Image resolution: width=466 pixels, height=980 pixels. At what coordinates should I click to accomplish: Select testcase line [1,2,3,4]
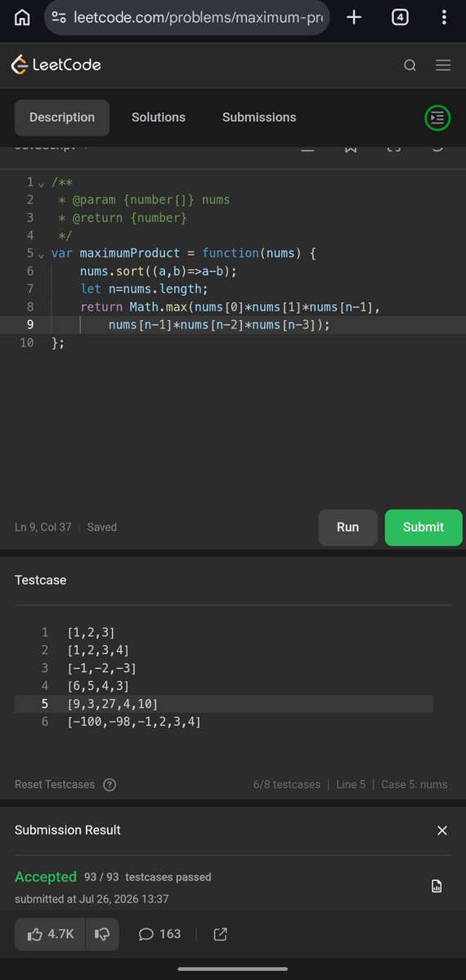(98, 651)
